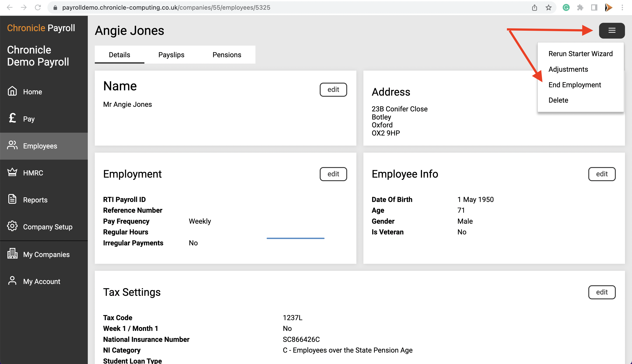This screenshot has height=364, width=632.
Task: Edit the Name section
Action: [333, 89]
